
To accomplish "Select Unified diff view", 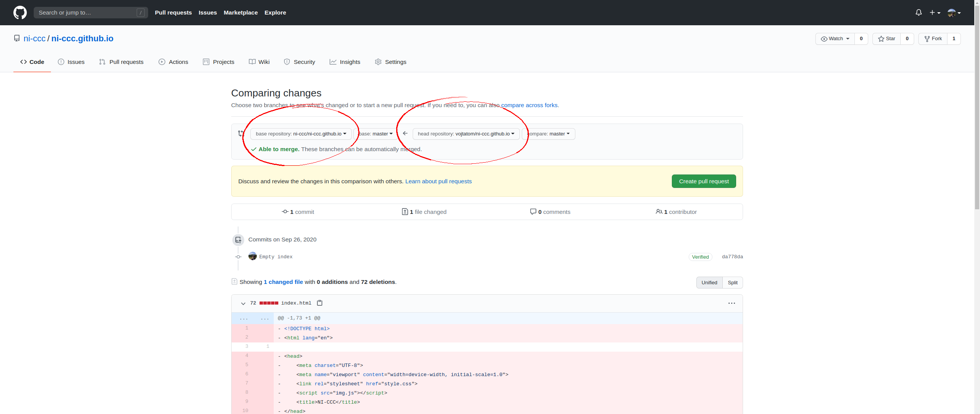I will [709, 283].
